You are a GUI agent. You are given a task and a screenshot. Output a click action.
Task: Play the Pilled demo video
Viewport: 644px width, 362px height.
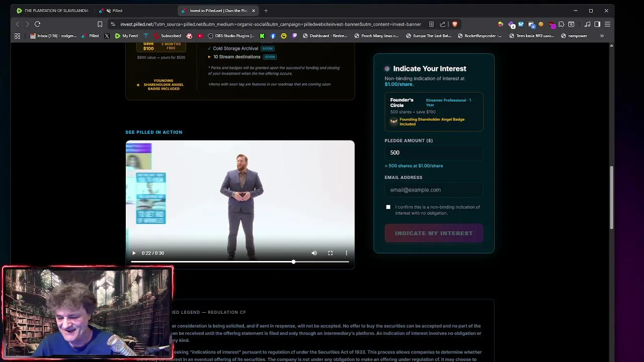point(134,253)
